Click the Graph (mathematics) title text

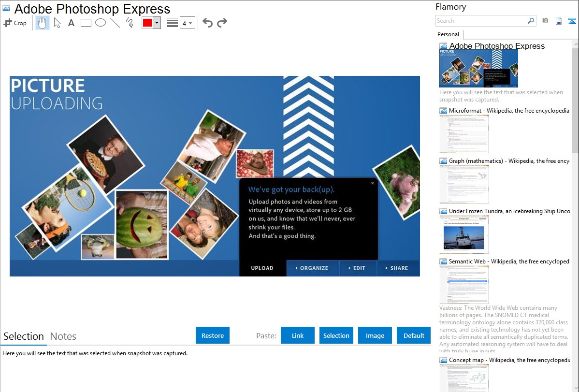[509, 161]
